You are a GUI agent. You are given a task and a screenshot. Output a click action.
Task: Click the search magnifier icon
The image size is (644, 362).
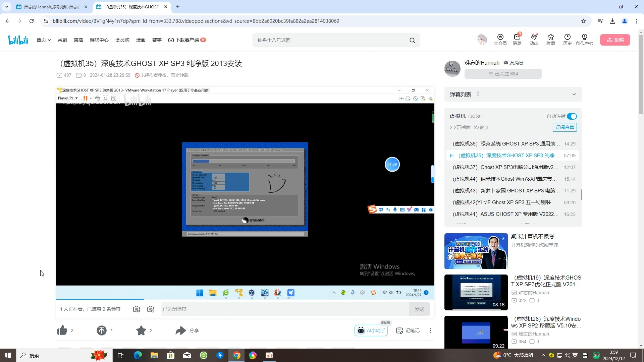pos(412,40)
